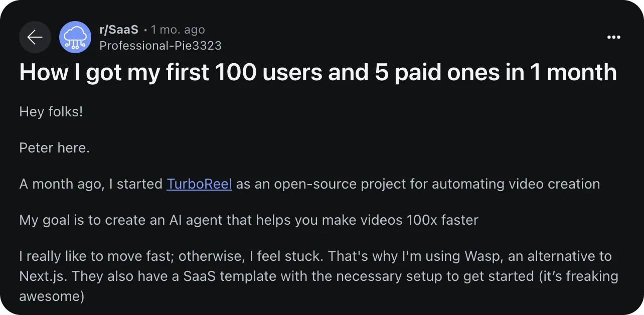This screenshot has width=644, height=315.
Task: Open post options via the ellipsis icon
Action: [613, 37]
